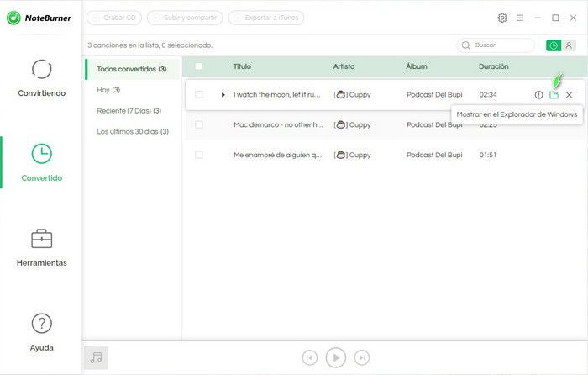This screenshot has width=588, height=375.
Task: Close the NoteBurner window
Action: (x=573, y=18)
